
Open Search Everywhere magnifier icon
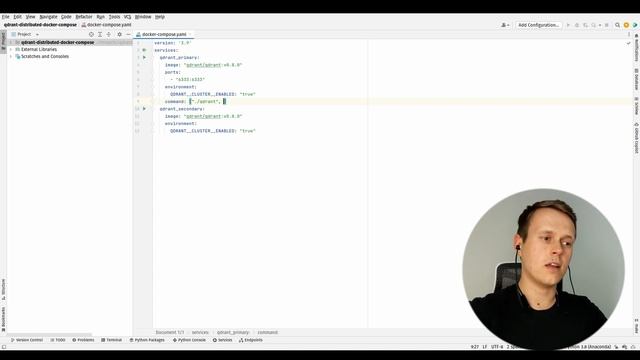(618, 25)
